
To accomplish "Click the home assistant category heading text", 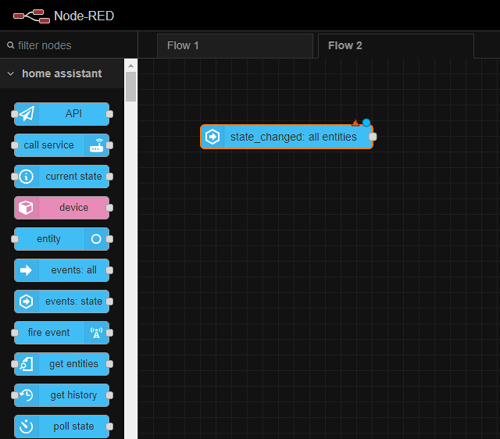I will tap(62, 74).
